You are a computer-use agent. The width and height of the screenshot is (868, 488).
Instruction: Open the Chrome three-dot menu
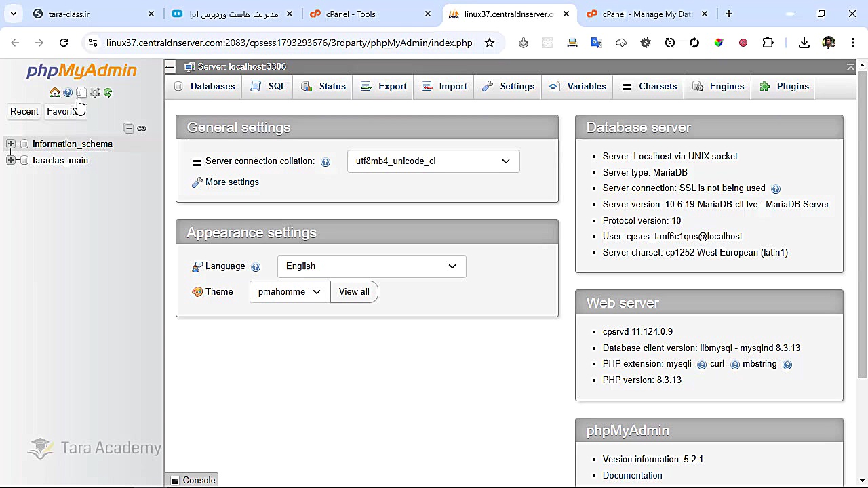(x=852, y=43)
